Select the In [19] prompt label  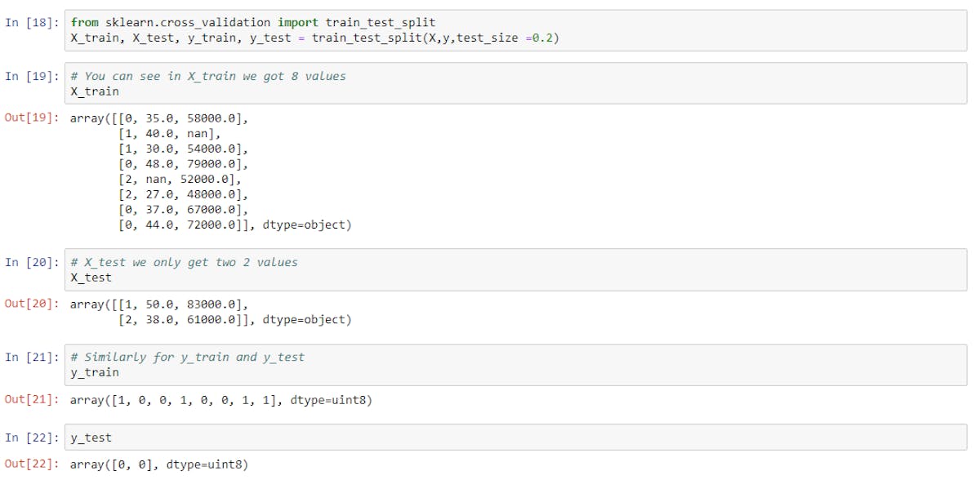coord(31,76)
